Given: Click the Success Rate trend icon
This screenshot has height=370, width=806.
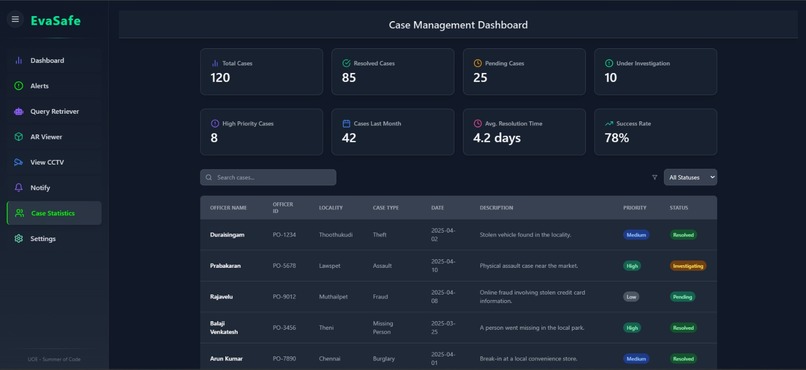Looking at the screenshot, I should (609, 123).
